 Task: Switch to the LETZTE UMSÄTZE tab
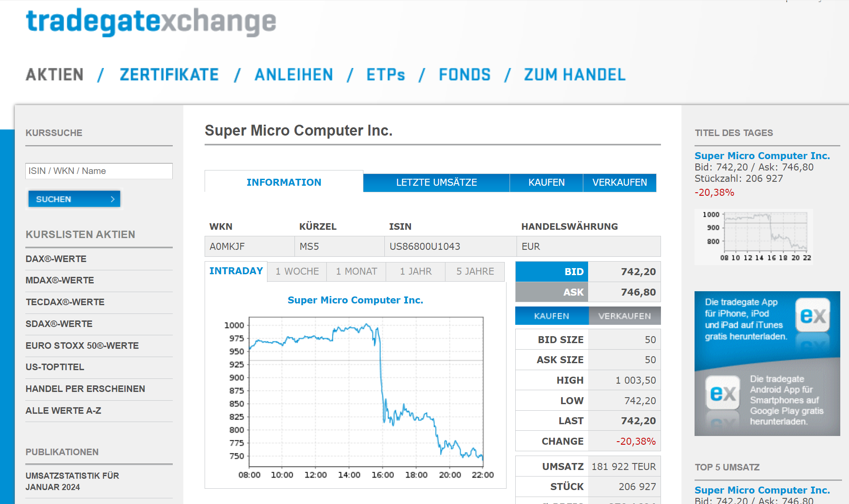(437, 183)
